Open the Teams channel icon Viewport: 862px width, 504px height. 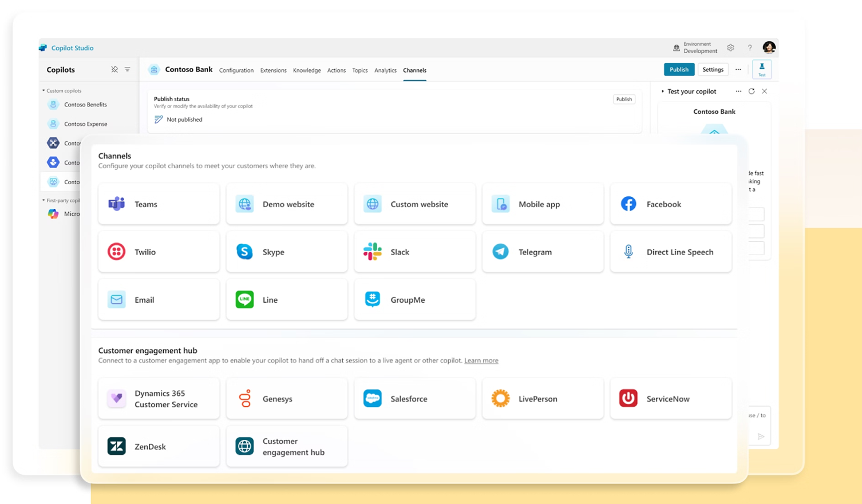(x=117, y=204)
